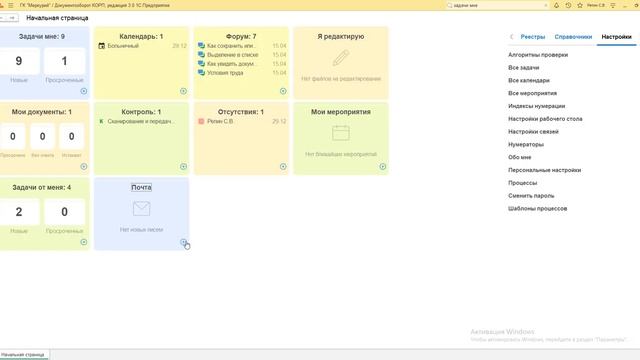Viewport: 640px width, 360px height.
Task: Click the Отсутствия: 1 widget title
Action: 241,112
